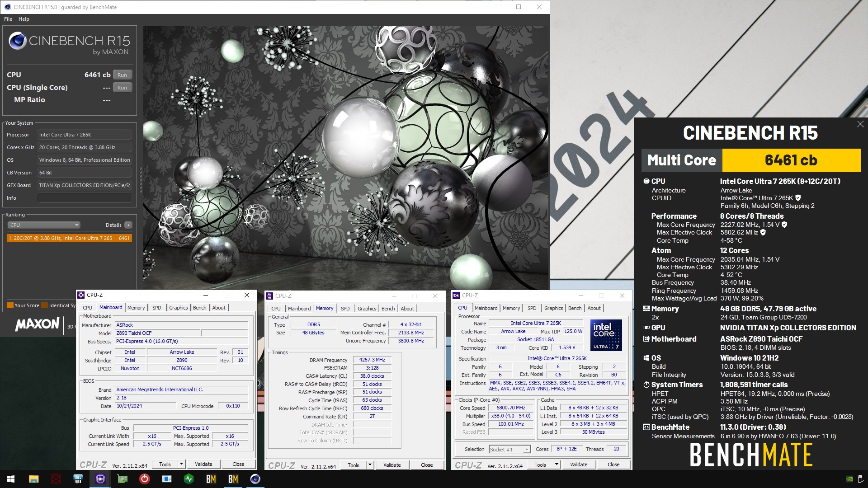Click the BenchMate version section icon
The width and height of the screenshot is (868, 488).
click(646, 427)
